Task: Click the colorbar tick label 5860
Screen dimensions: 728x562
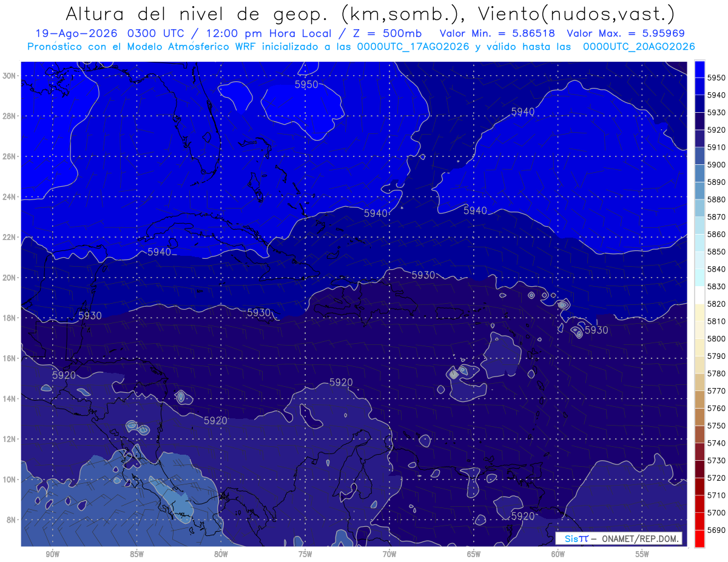Action: [x=716, y=234]
